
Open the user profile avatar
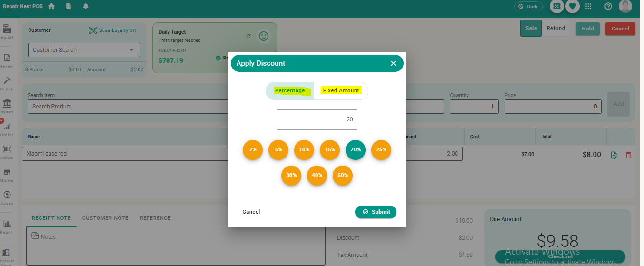click(625, 6)
